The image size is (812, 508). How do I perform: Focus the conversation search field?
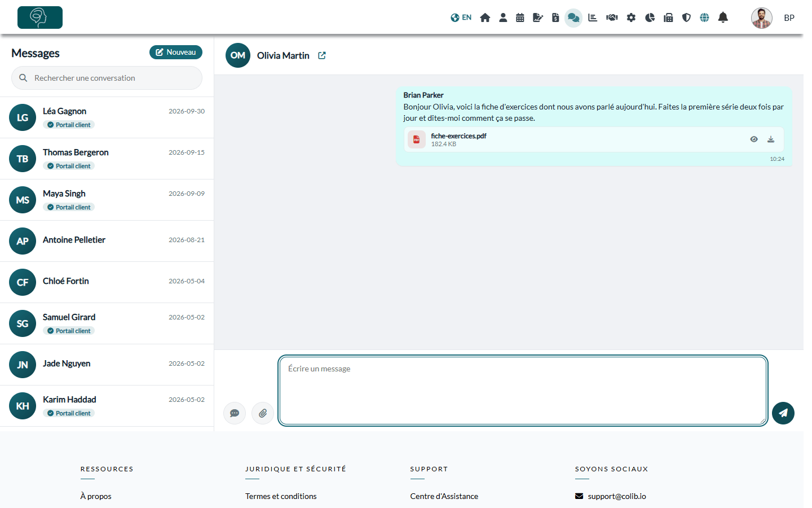107,78
